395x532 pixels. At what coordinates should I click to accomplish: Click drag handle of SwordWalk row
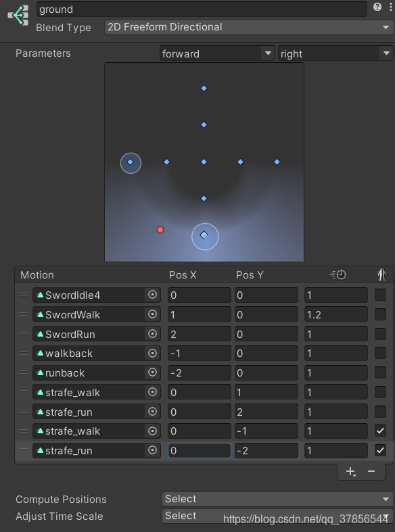pyautogui.click(x=24, y=314)
